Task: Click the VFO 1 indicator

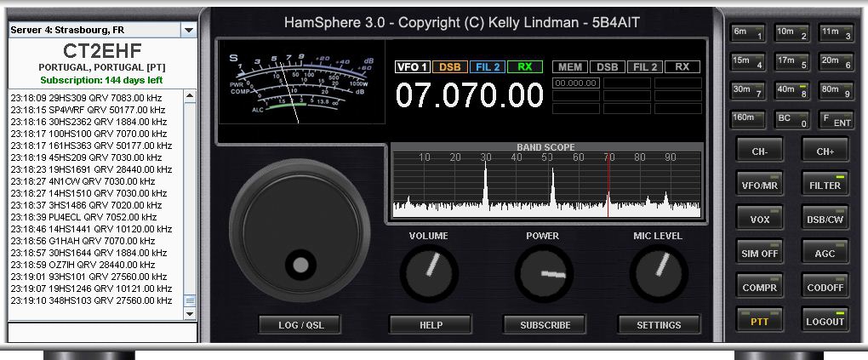Action: click(x=413, y=67)
